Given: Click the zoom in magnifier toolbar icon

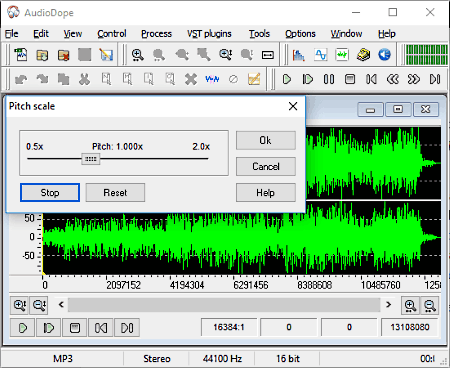Looking at the screenshot, I should pyautogui.click(x=137, y=55).
